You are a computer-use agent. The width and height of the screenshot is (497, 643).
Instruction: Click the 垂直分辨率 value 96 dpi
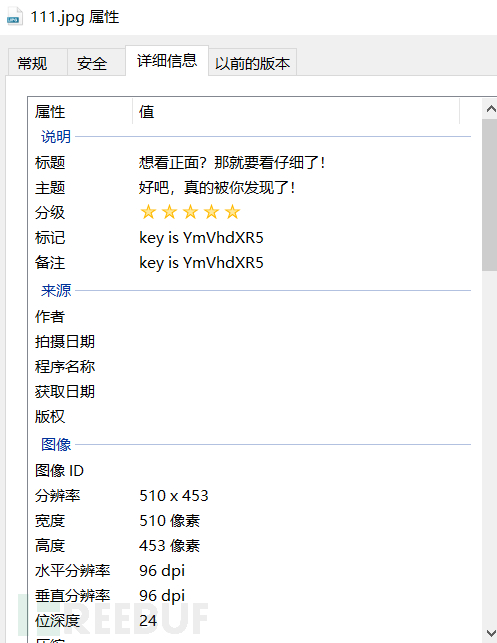click(162, 596)
